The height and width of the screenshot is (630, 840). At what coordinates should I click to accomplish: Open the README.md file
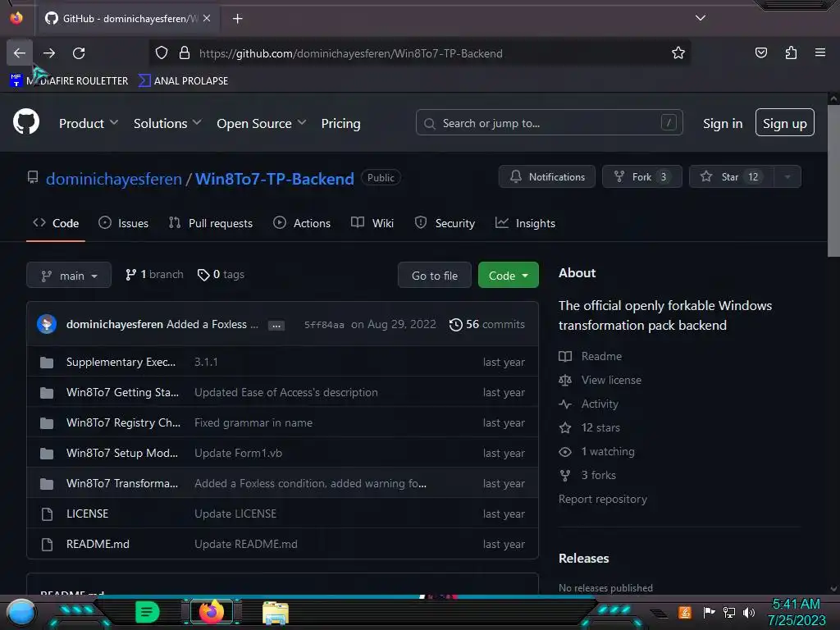point(98,545)
